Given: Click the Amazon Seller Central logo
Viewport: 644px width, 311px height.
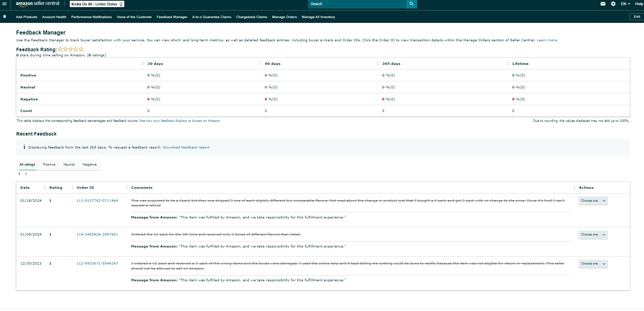Looking at the screenshot, I should 38,3.
